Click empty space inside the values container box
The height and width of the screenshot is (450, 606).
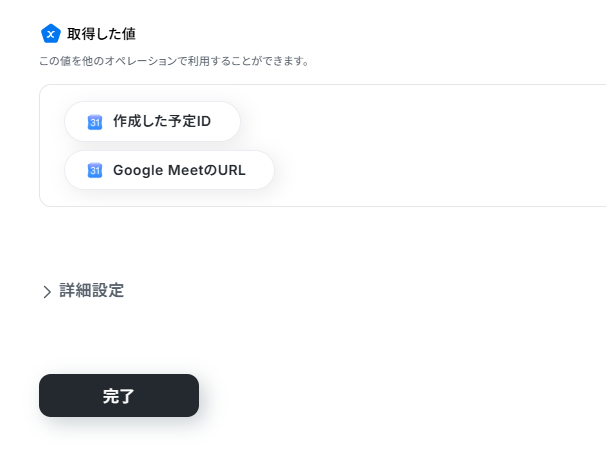tap(425, 147)
